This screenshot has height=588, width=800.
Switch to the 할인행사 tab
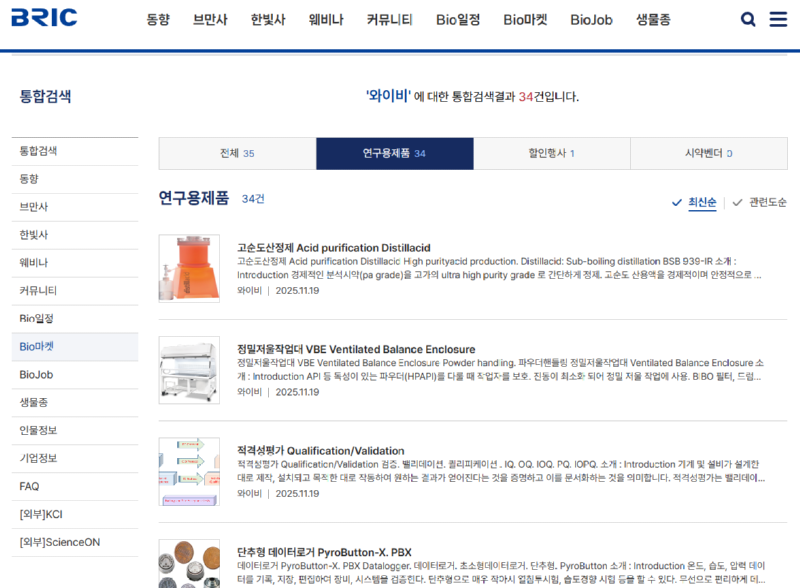(552, 154)
